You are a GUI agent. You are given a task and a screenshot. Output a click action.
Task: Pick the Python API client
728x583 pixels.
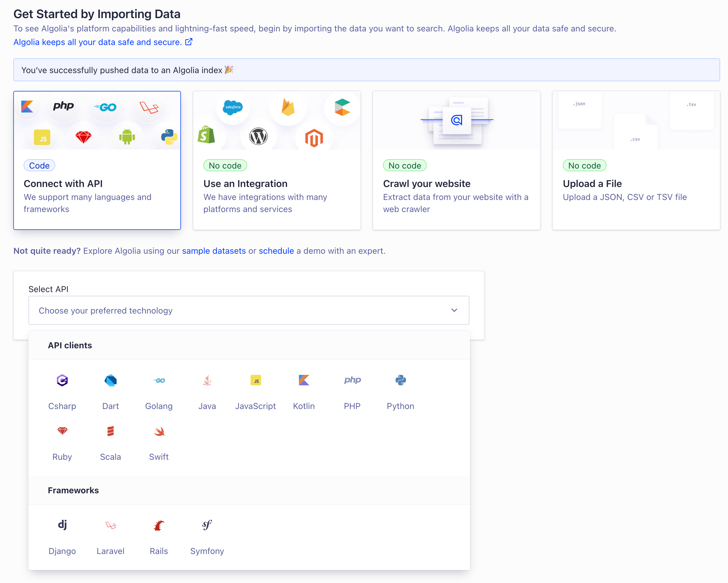pyautogui.click(x=401, y=381)
